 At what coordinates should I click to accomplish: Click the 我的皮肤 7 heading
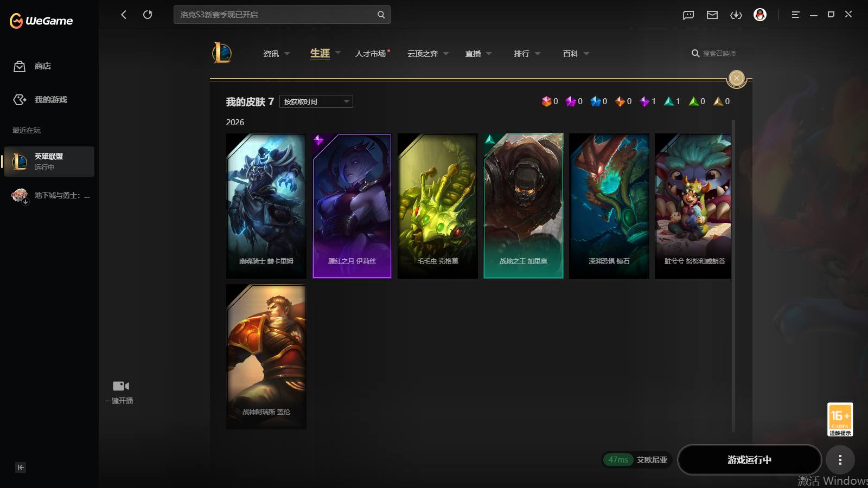click(x=250, y=102)
